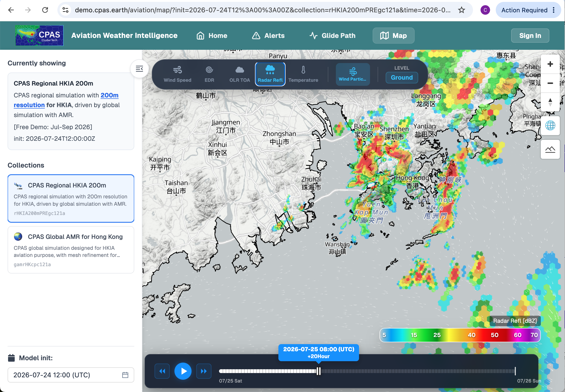Click the Free Demo: Jul-Sep 2026 note
Image resolution: width=565 pixels, height=392 pixels.
click(53, 127)
